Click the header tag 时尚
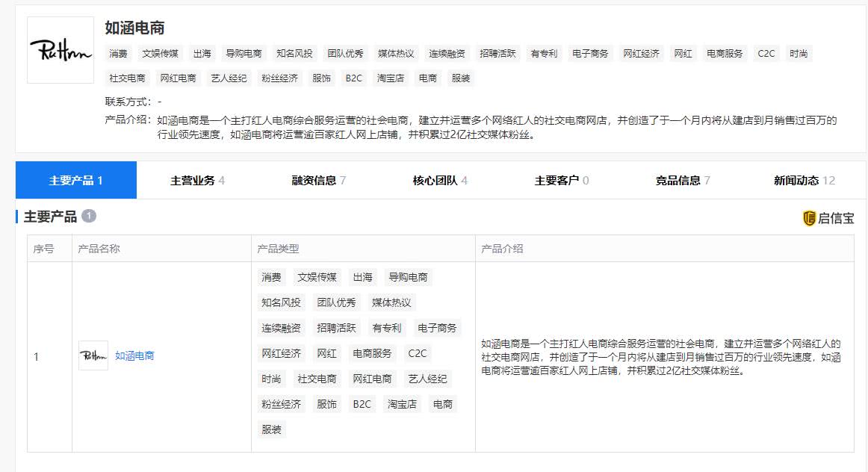 tap(799, 54)
